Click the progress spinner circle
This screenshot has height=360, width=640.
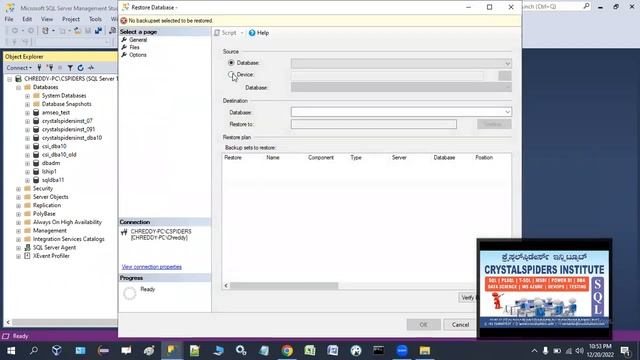tap(129, 293)
